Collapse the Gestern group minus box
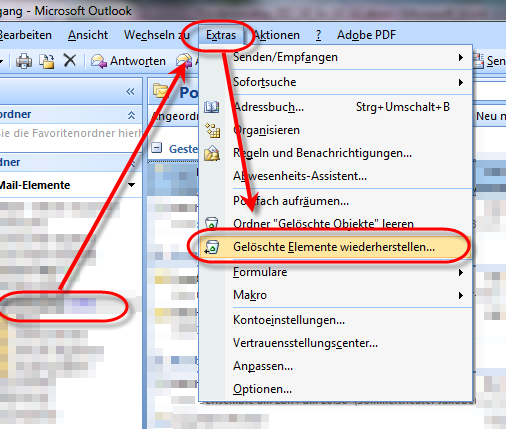The height and width of the screenshot is (429, 506). tap(156, 147)
